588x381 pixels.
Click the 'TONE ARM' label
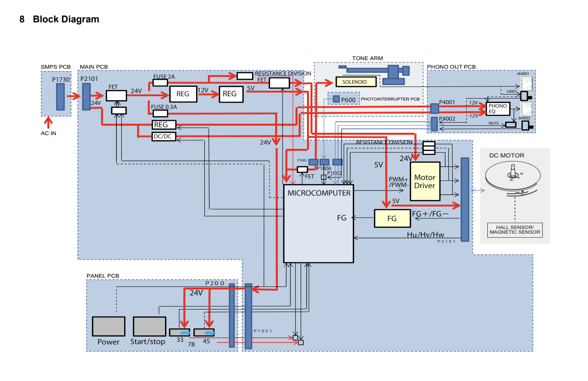(x=367, y=58)
